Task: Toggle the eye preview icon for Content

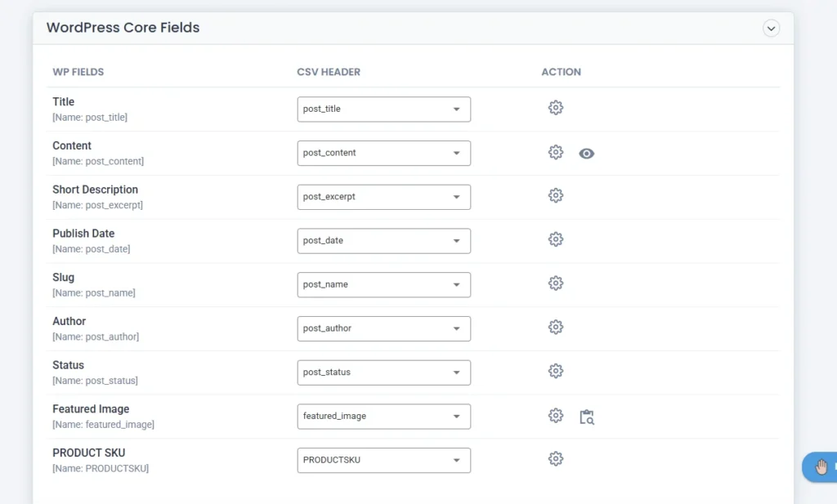Action: 586,154
